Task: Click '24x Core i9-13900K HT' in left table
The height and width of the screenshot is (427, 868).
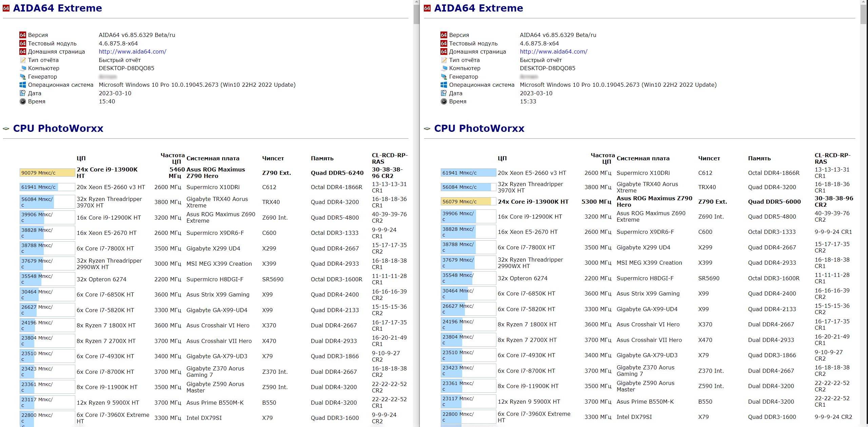Action: [107, 172]
